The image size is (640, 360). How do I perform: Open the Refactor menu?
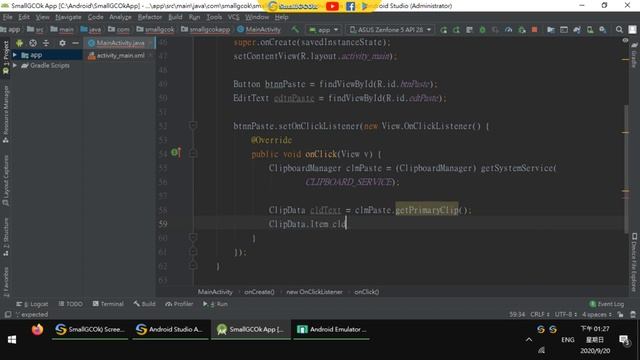click(150, 17)
